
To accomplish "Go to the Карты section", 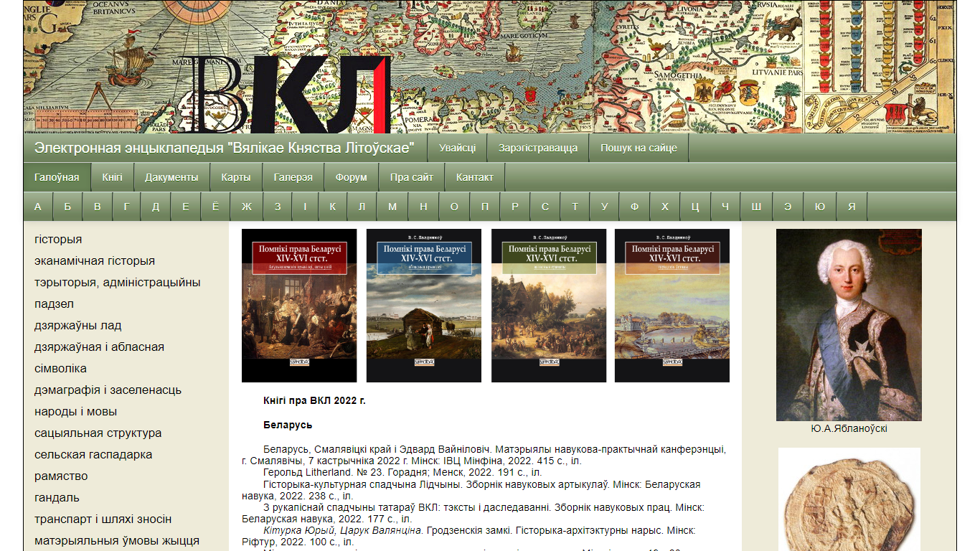I will coord(236,177).
